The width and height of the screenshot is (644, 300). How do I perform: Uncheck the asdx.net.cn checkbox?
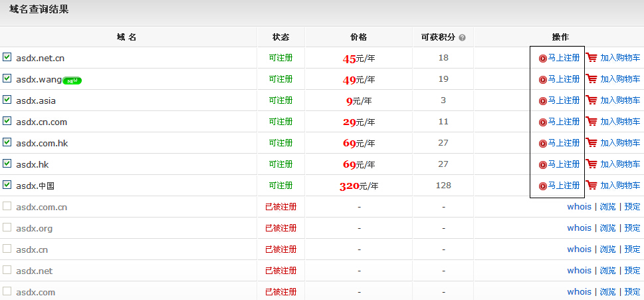click(7, 58)
